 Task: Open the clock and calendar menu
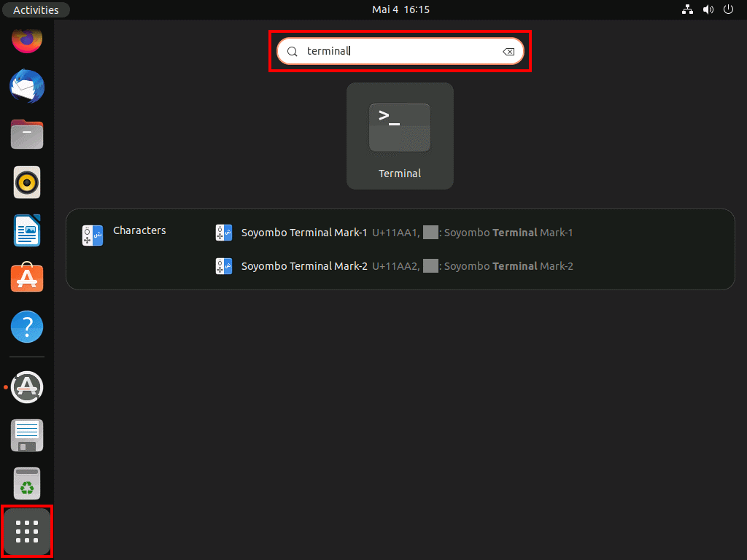[x=400, y=9]
